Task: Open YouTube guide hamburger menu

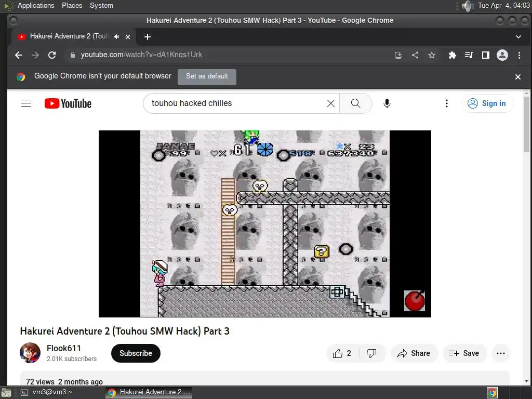Action: [26, 103]
